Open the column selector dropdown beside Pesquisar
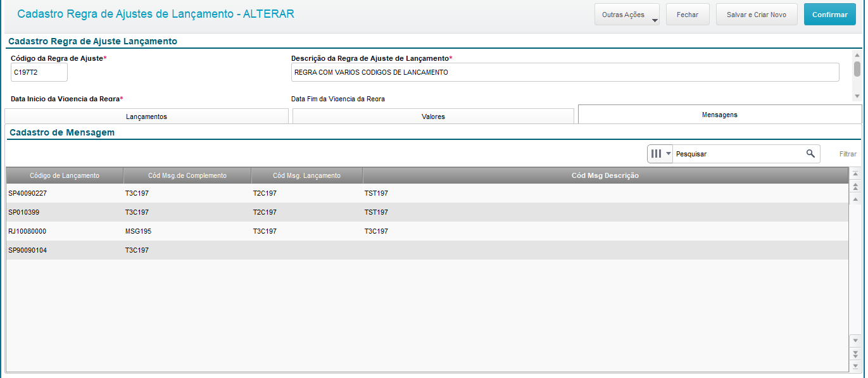This screenshot has width=868, height=378. tap(660, 153)
